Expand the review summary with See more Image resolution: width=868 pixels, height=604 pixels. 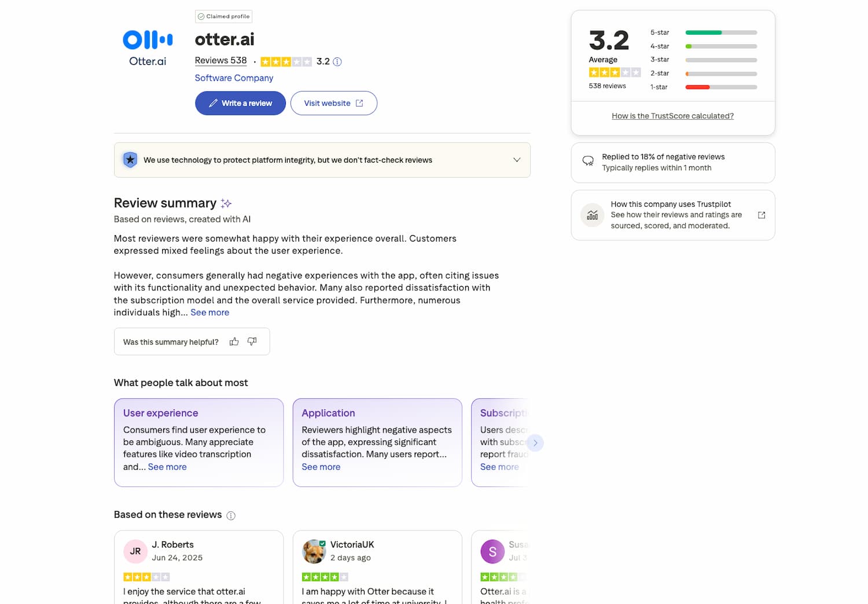(x=209, y=312)
